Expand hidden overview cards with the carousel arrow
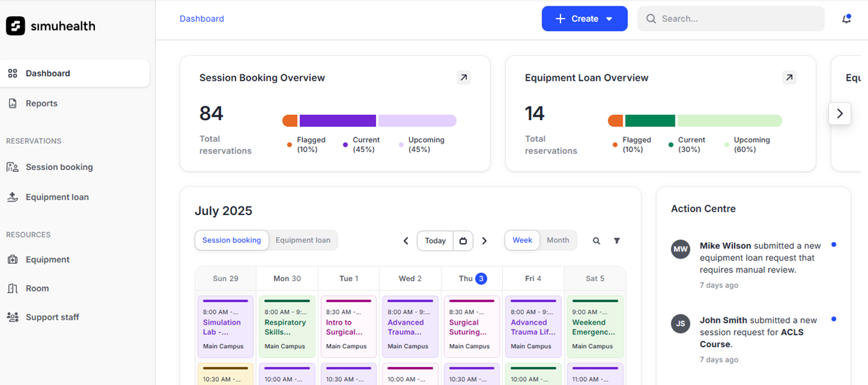 click(x=840, y=113)
